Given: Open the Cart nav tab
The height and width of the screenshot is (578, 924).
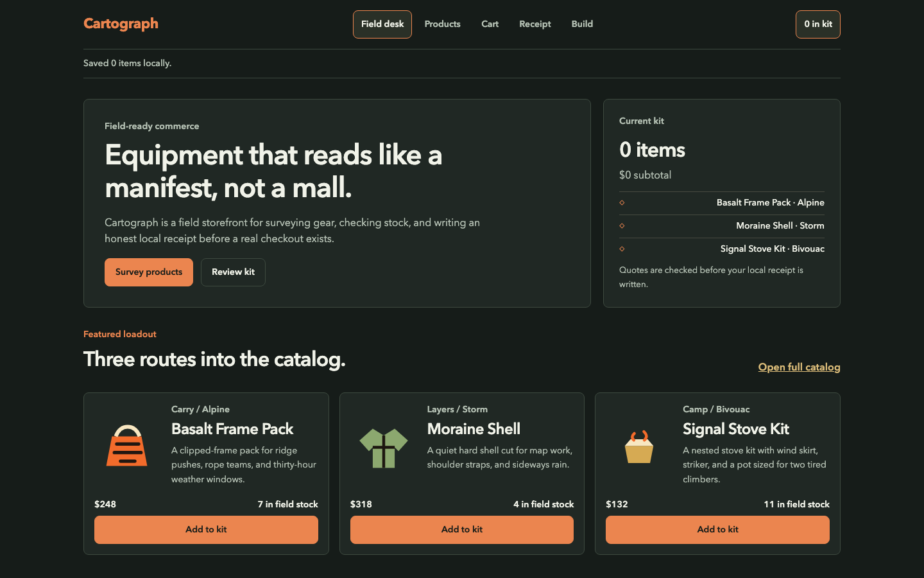Looking at the screenshot, I should [x=490, y=24].
